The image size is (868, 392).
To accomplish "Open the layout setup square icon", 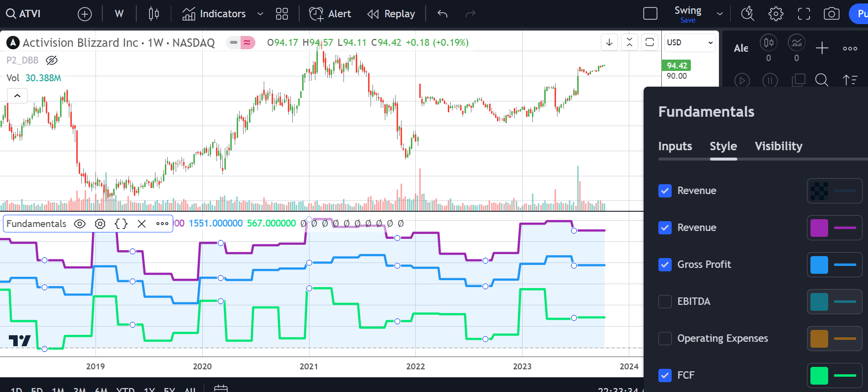I will (651, 14).
